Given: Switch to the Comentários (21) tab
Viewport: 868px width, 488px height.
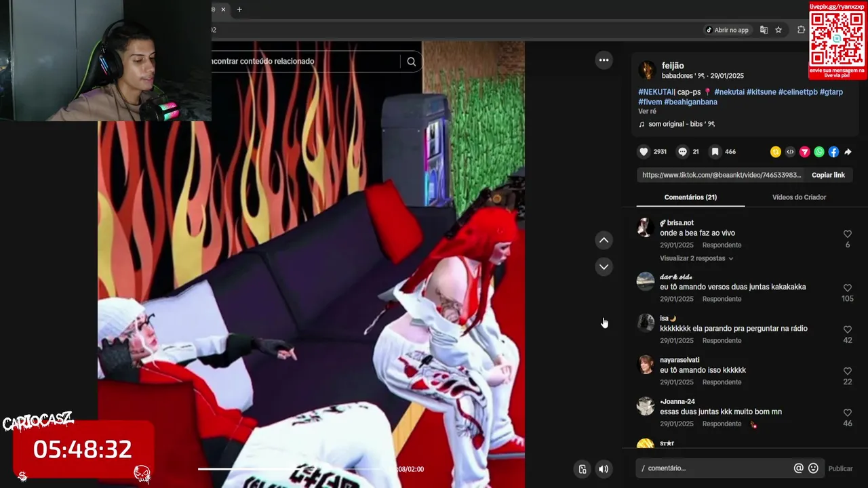Looking at the screenshot, I should click(x=690, y=197).
